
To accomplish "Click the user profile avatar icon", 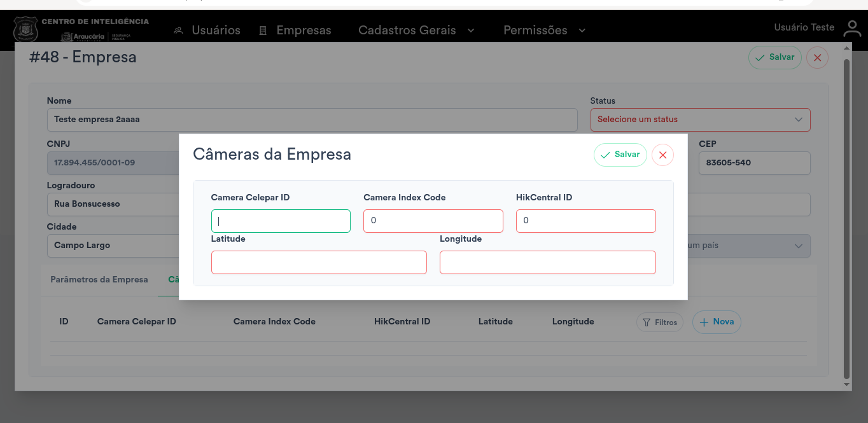I will tap(851, 29).
